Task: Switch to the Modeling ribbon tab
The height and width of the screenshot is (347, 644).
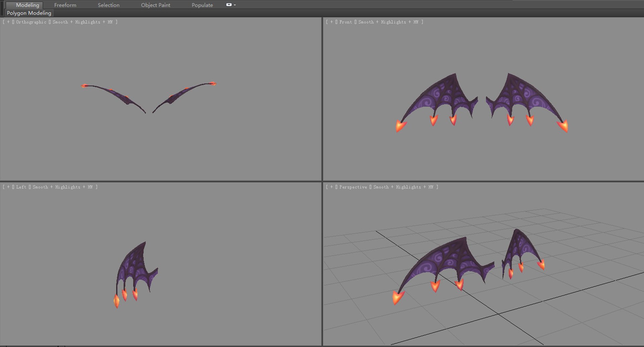Action: 28,5
